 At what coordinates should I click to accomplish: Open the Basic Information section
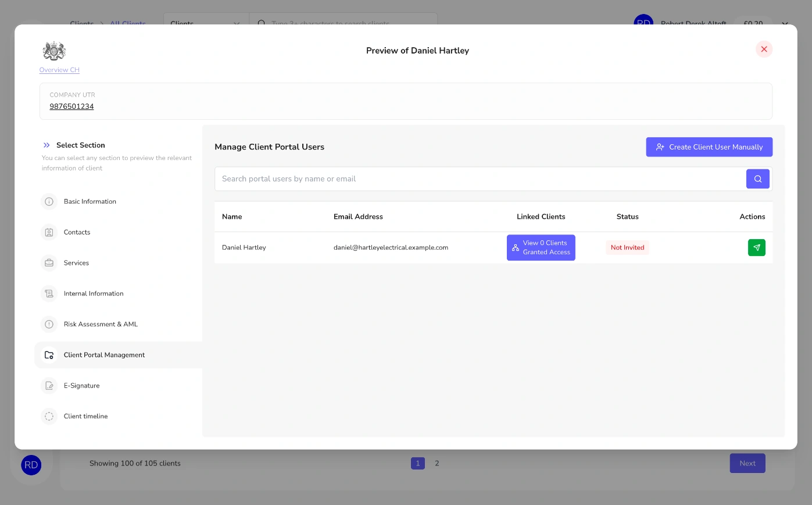(x=119, y=201)
